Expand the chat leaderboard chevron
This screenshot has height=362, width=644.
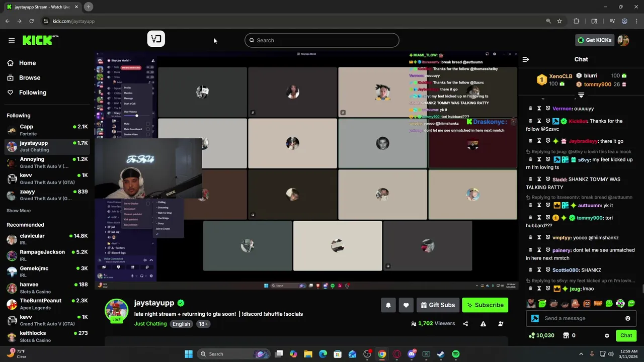point(581,95)
